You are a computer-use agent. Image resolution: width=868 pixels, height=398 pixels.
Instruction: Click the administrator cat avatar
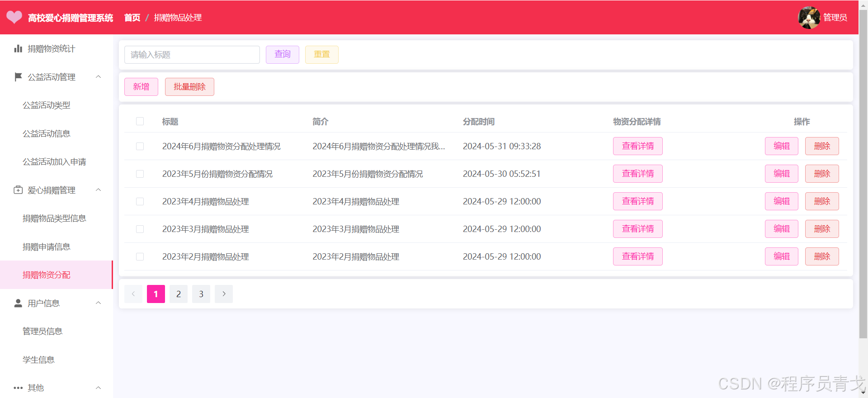click(809, 18)
